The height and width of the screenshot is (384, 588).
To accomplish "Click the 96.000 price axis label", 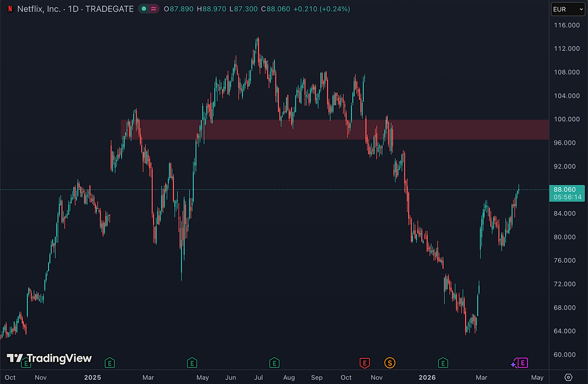I will pos(565,143).
